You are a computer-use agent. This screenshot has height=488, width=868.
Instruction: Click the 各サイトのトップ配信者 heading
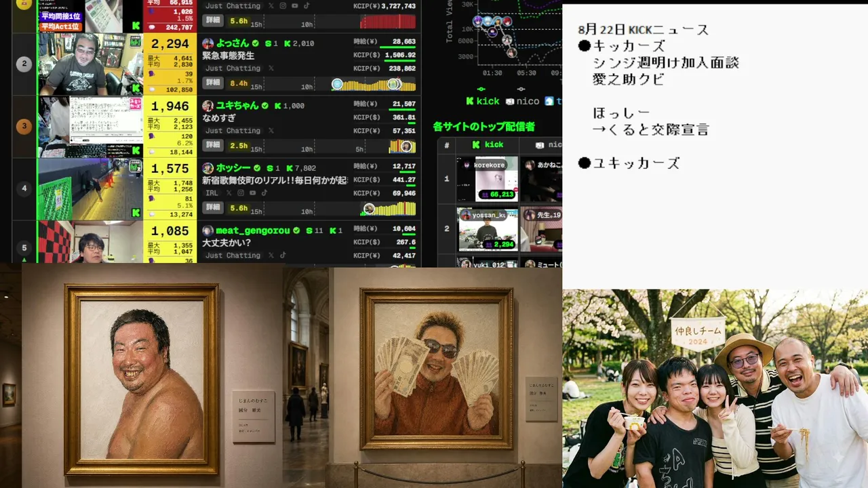(484, 126)
